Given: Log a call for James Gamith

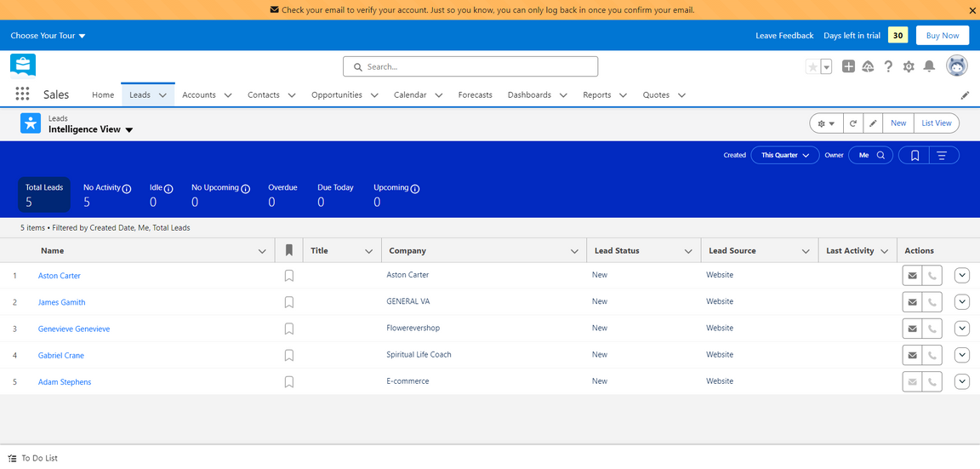Looking at the screenshot, I should [932, 302].
